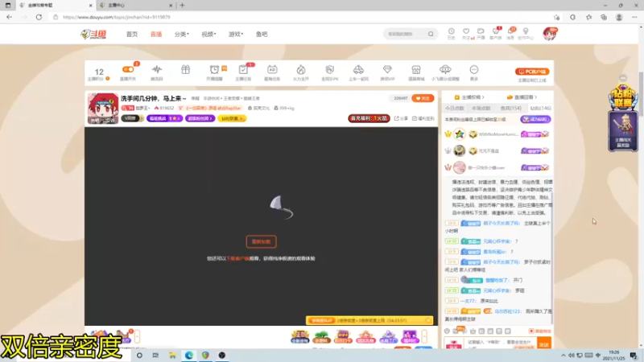The height and width of the screenshot is (362, 644).
Task: Click the 首充福利 first-recharge banner
Action: click(369, 118)
